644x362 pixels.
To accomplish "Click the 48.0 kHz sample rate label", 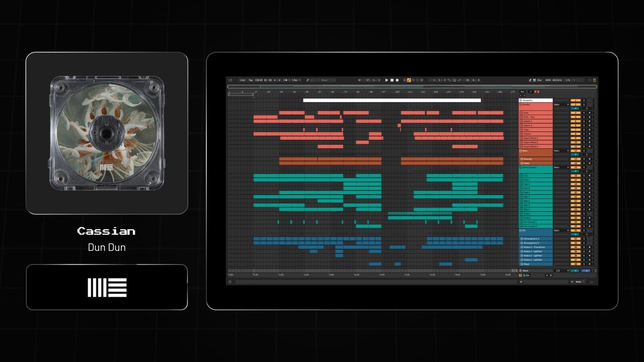I will [557, 80].
